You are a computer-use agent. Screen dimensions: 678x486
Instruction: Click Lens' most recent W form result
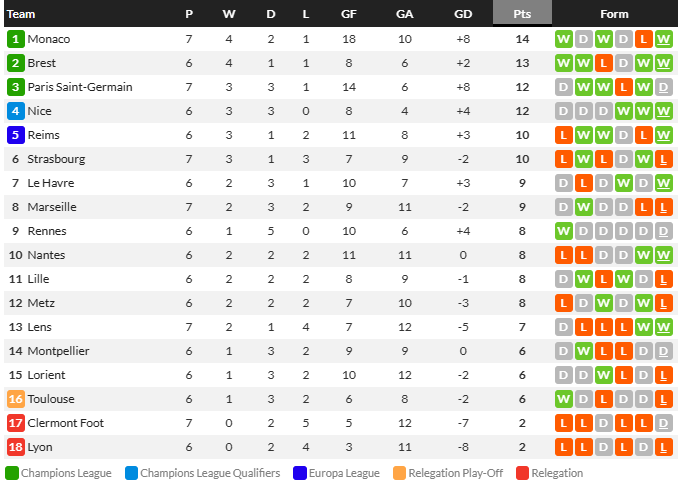click(663, 327)
